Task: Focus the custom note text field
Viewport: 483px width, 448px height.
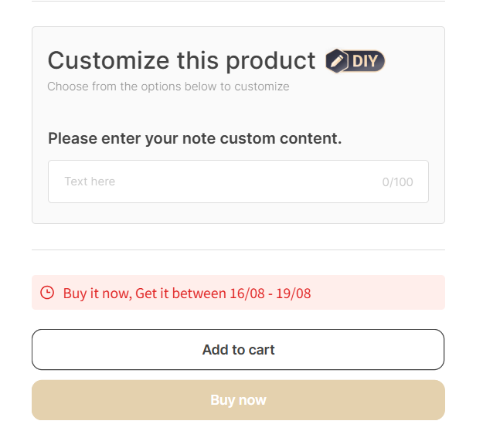Action: (232, 182)
